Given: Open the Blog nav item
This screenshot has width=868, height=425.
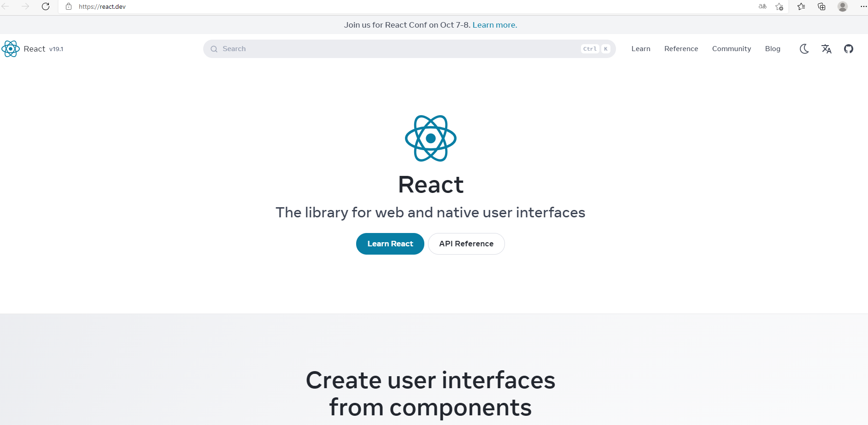Looking at the screenshot, I should coord(773,49).
